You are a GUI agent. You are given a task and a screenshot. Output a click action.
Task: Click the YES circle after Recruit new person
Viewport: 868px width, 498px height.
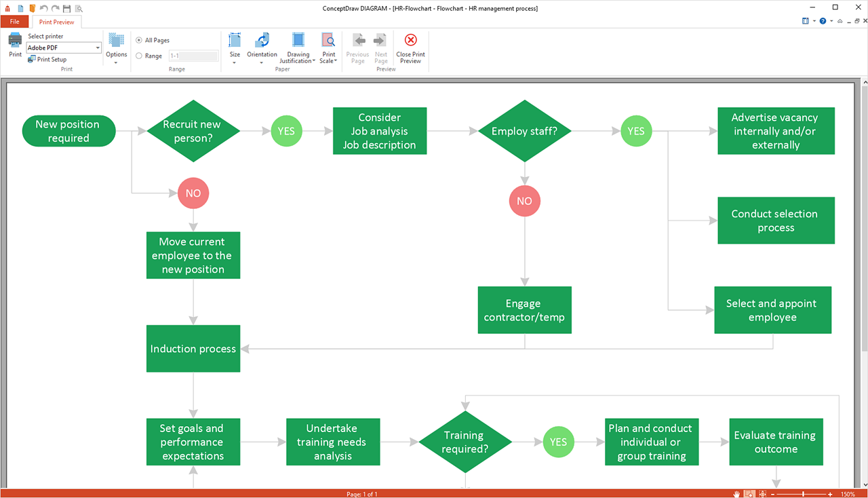pos(287,131)
